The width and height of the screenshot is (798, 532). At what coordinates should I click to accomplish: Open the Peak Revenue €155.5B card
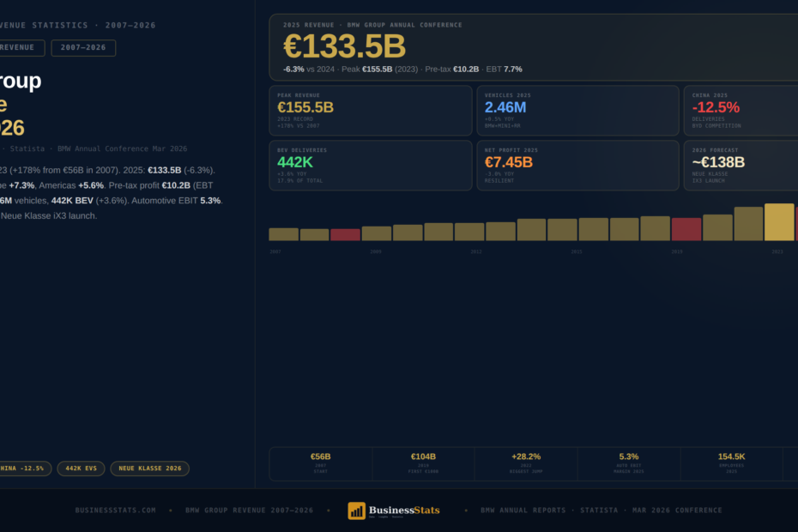pos(371,111)
